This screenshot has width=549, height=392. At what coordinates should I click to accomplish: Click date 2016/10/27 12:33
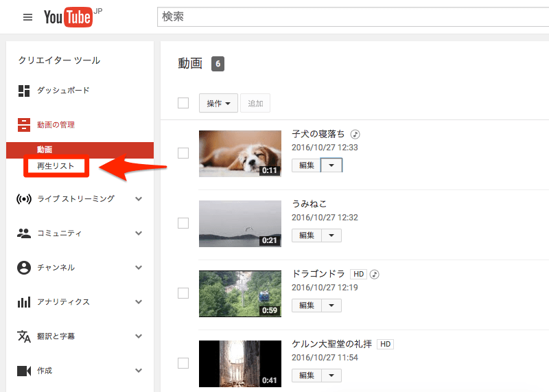[325, 148]
